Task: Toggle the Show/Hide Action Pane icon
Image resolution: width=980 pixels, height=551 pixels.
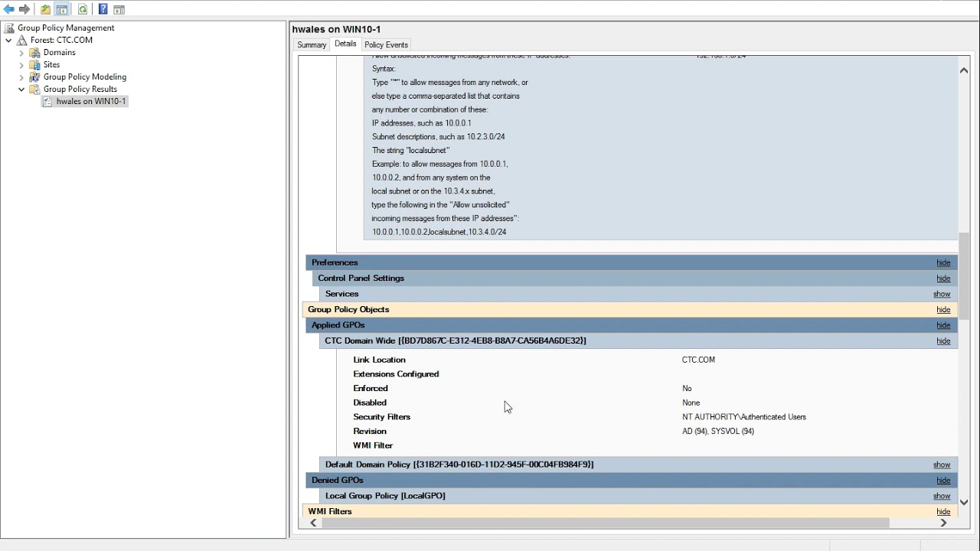Action: pyautogui.click(x=119, y=9)
